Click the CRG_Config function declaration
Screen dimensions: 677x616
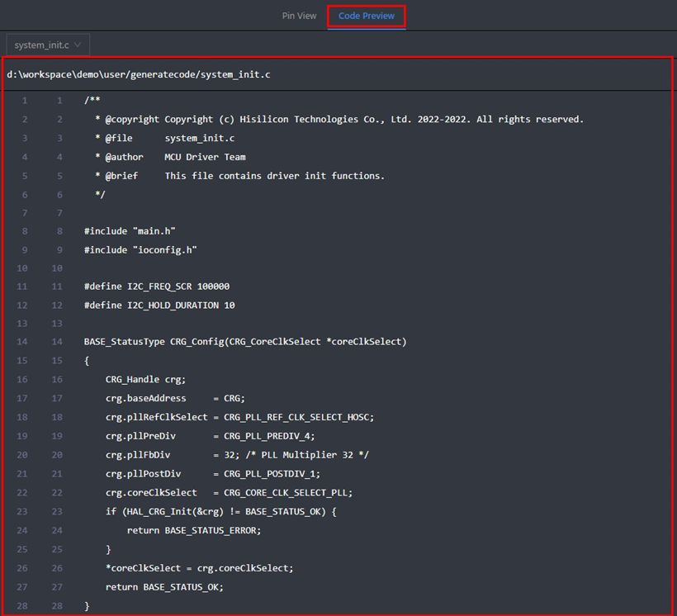[245, 342]
